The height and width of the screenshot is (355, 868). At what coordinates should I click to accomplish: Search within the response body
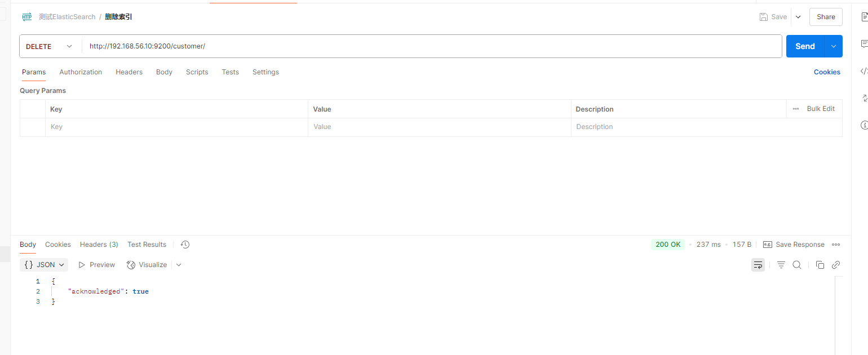pyautogui.click(x=797, y=265)
